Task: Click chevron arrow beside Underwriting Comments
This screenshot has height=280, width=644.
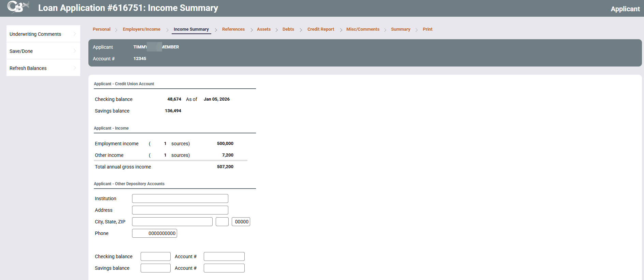Action: coord(74,34)
